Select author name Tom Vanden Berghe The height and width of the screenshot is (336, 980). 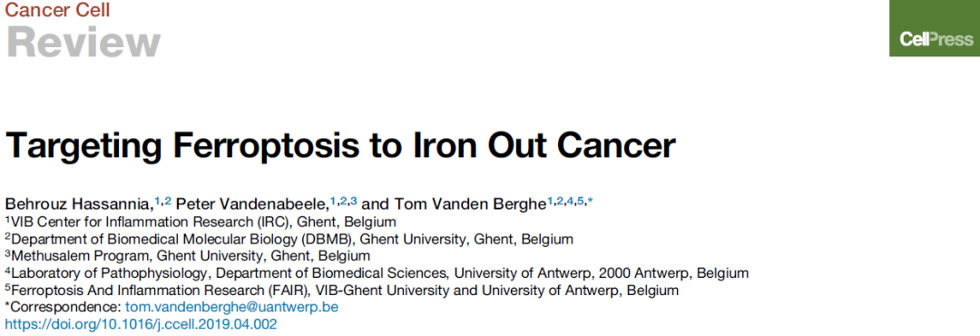[463, 203]
